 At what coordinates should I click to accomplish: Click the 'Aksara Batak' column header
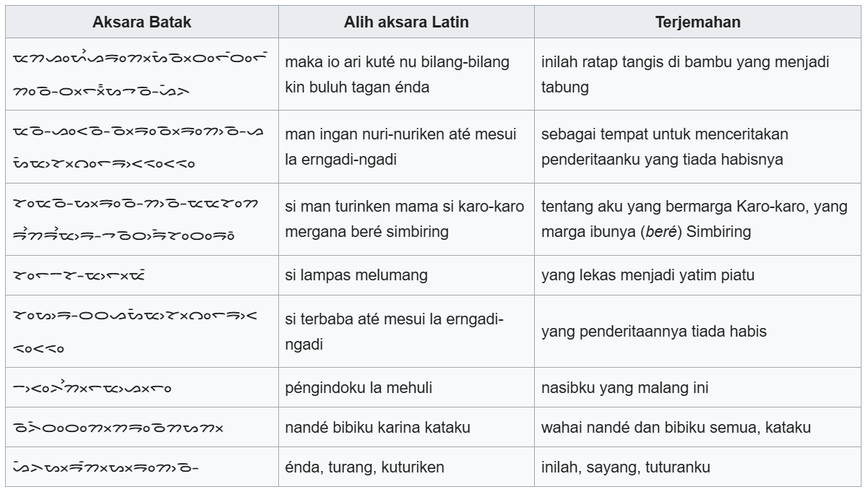[x=142, y=22]
